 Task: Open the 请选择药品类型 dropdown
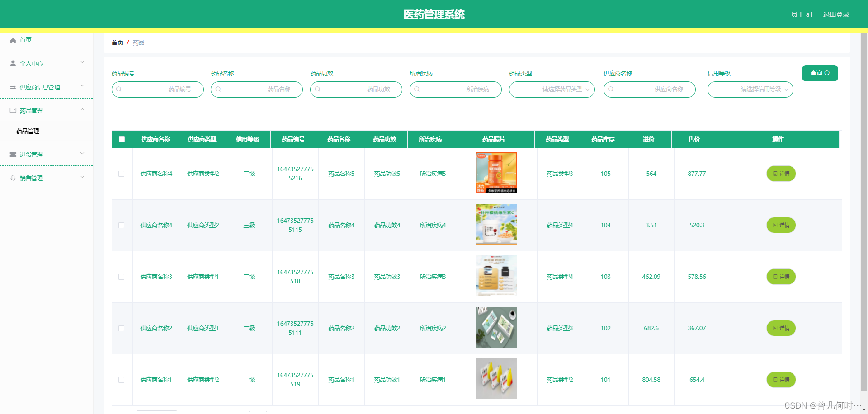click(x=552, y=89)
